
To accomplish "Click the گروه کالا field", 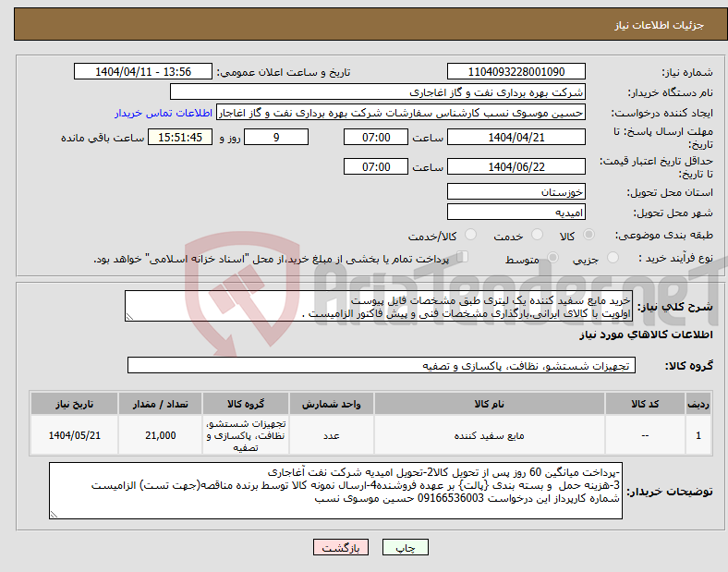I will tap(382, 365).
